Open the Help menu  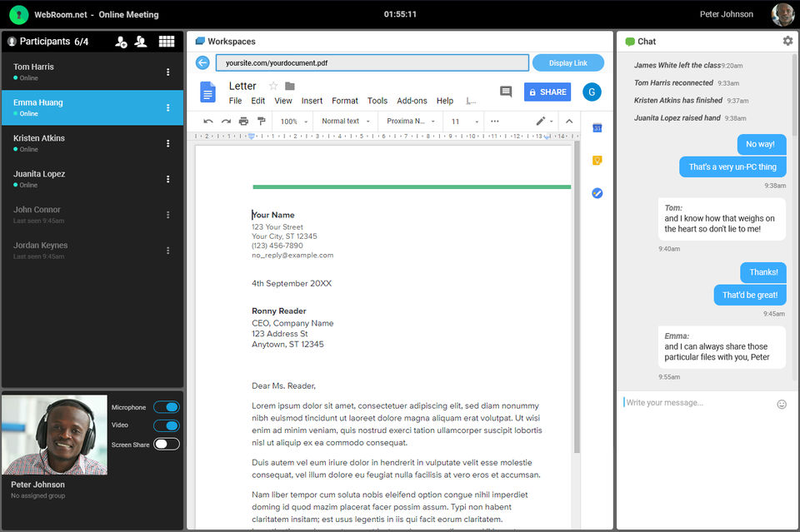click(444, 101)
